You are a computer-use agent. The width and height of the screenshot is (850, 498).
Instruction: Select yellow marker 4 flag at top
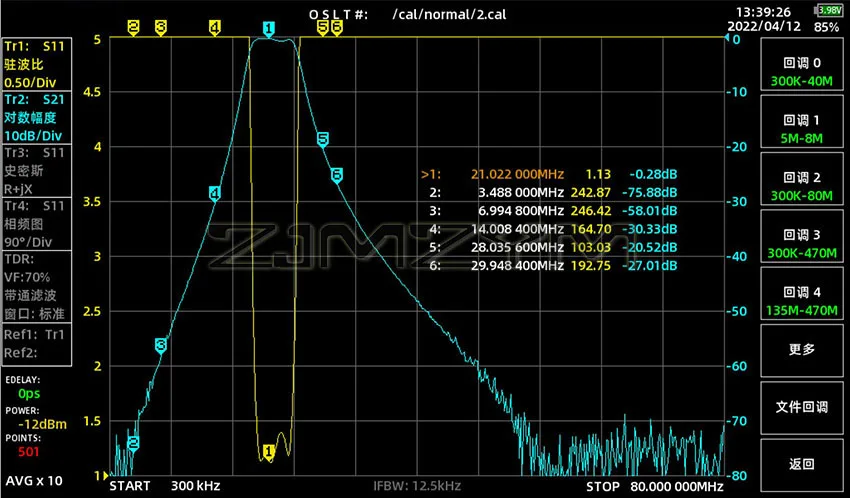[x=215, y=28]
